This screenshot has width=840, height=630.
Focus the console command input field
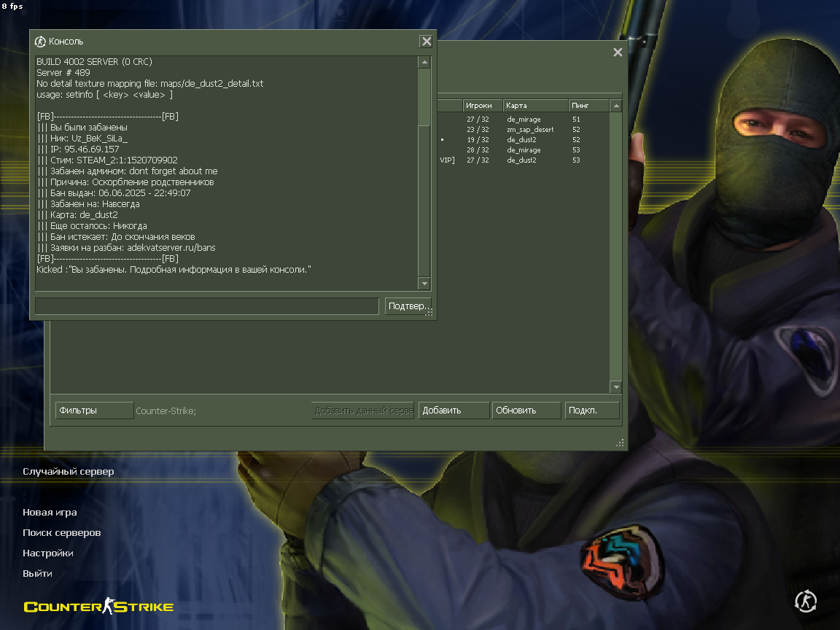point(207,306)
